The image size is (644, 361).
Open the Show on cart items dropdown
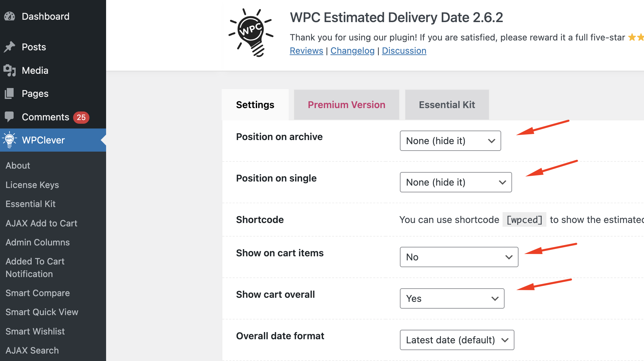pyautogui.click(x=459, y=257)
